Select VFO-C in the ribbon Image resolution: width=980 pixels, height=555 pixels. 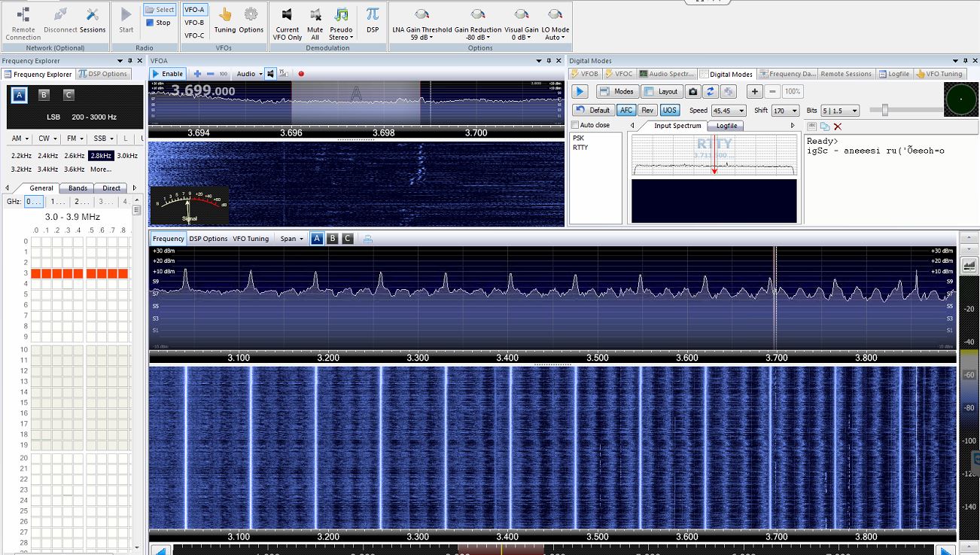coord(194,35)
